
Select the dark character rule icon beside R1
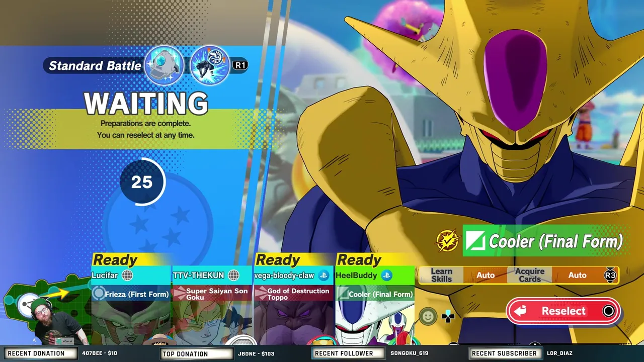210,65
